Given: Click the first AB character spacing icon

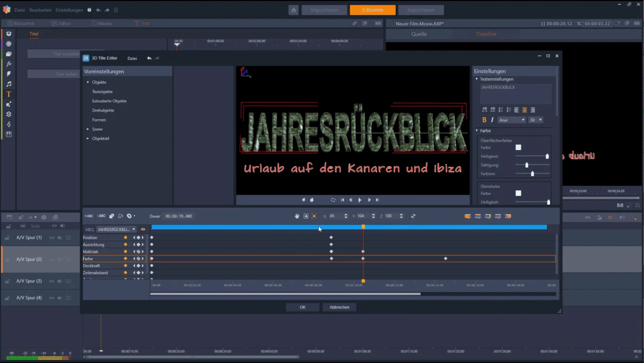Looking at the screenshot, I should [484, 110].
